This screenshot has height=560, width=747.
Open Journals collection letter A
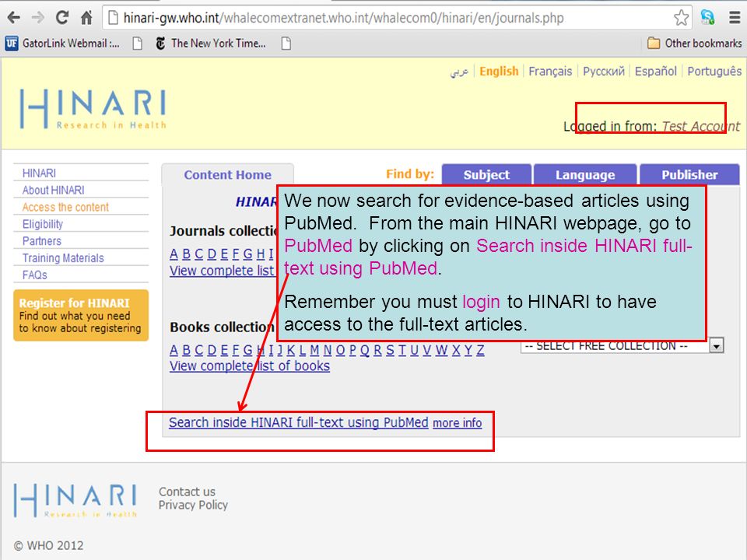pos(174,254)
